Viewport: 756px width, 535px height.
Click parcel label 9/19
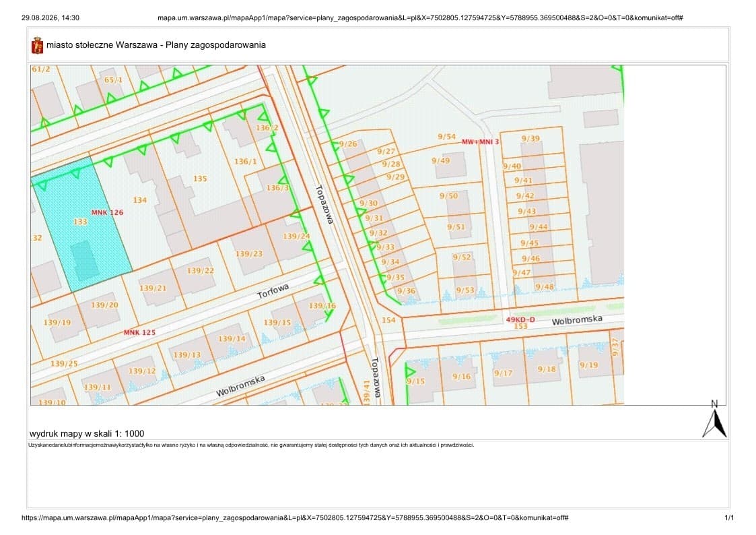588,365
